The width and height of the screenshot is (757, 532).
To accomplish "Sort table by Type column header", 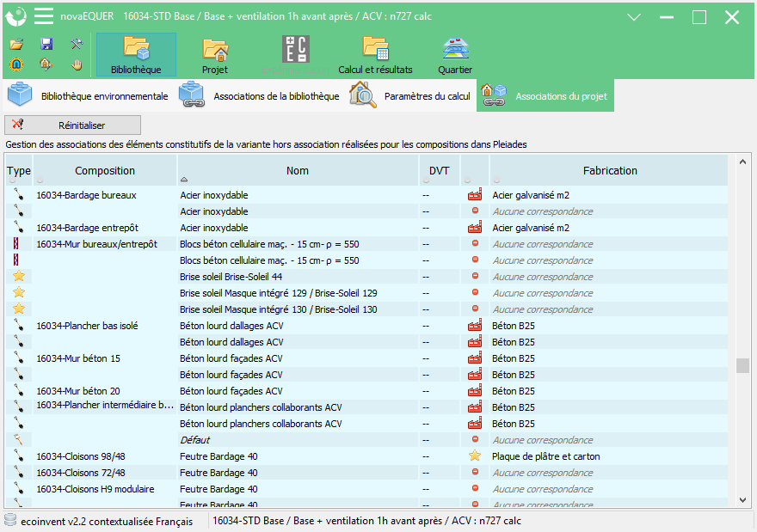I will (19, 170).
